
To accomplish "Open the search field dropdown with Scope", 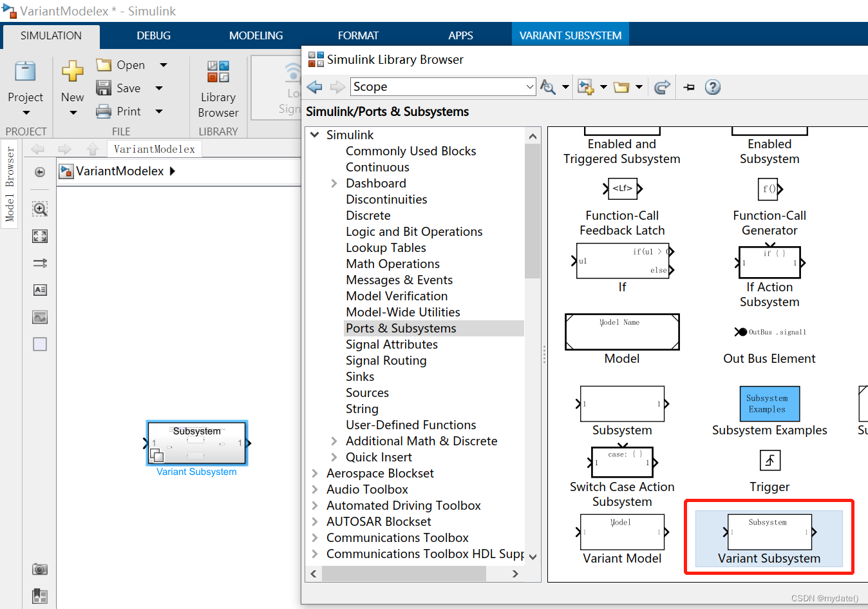I will click(x=530, y=87).
